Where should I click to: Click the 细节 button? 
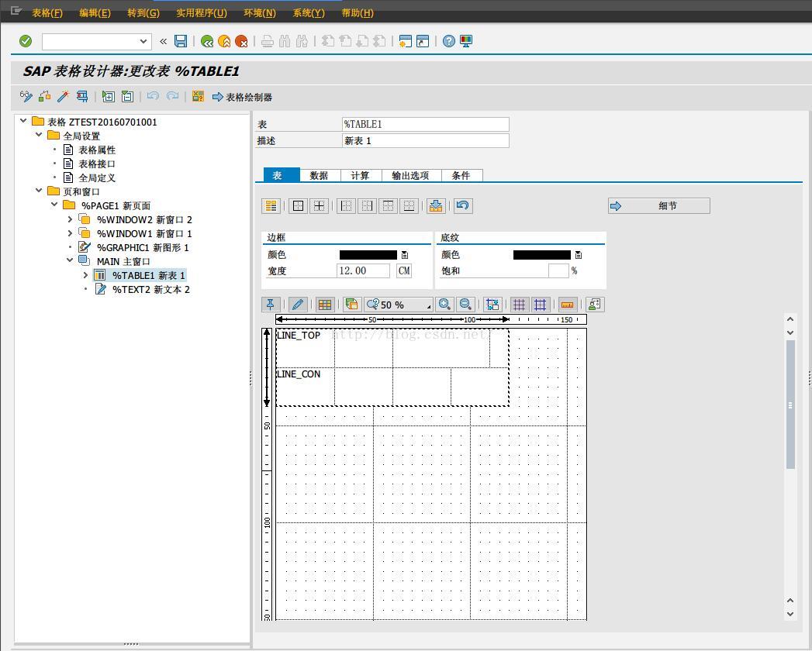coord(658,206)
